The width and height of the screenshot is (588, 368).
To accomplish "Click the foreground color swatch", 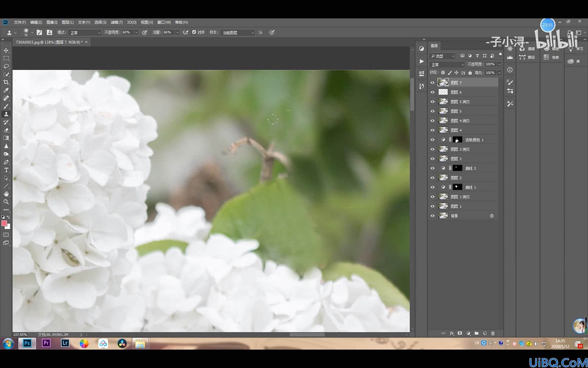I will (x=4, y=223).
